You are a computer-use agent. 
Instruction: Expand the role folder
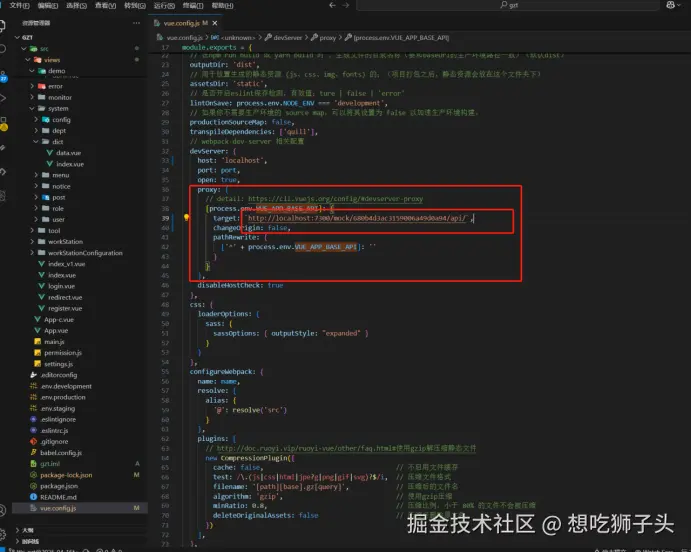coord(36,208)
